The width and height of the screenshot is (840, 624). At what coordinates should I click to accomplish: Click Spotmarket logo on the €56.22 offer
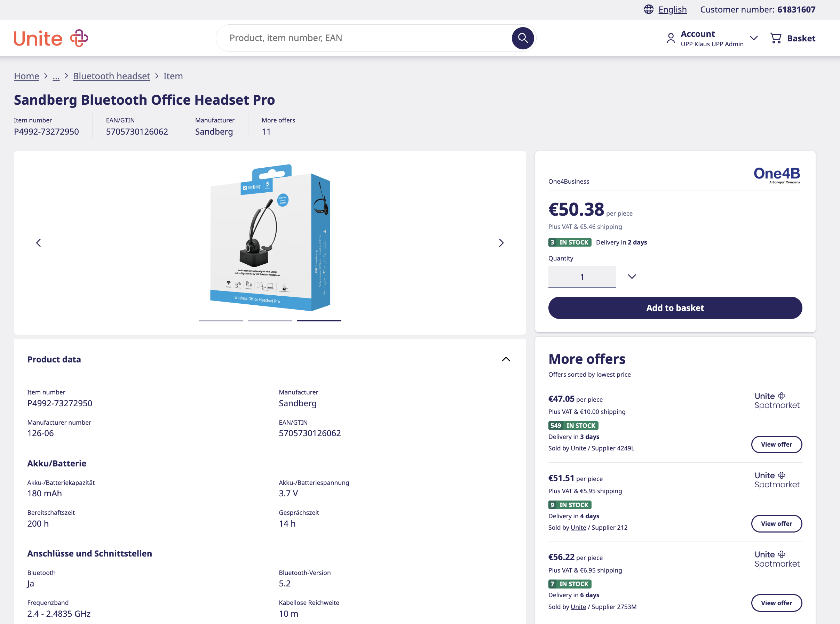[777, 559]
